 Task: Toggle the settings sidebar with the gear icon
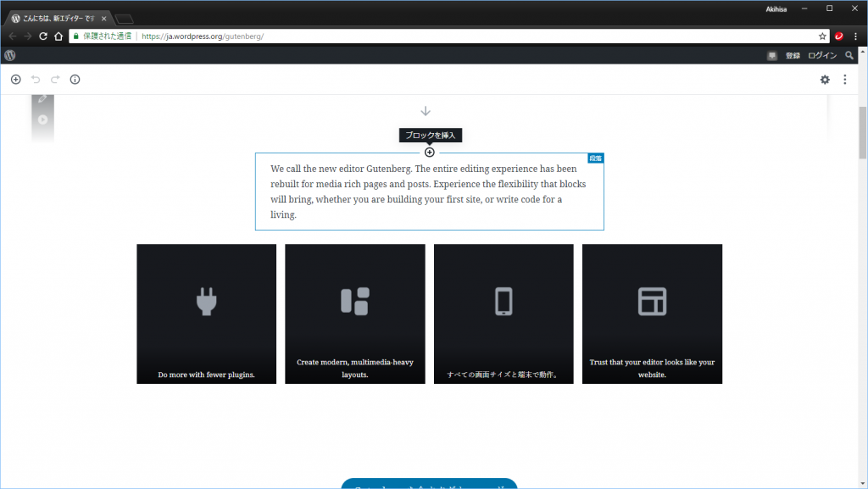coord(825,80)
